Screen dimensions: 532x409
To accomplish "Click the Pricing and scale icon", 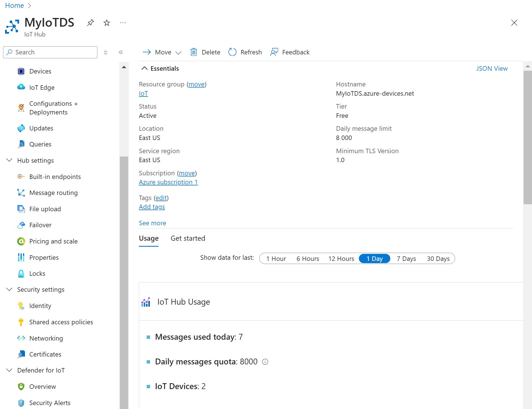I will (21, 241).
